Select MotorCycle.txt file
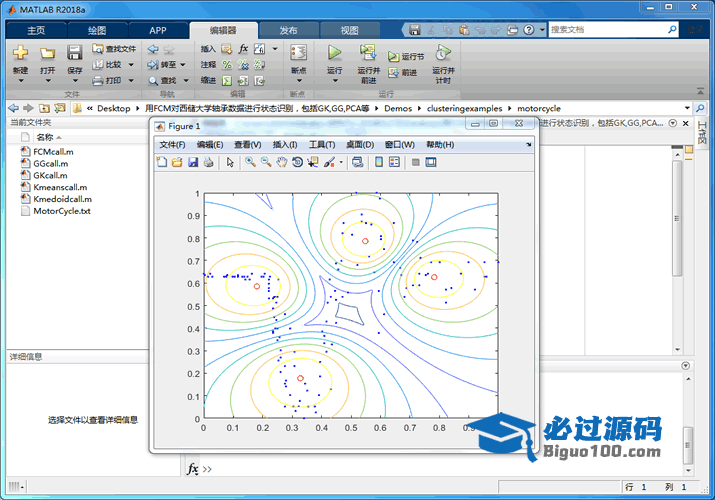 coord(62,211)
